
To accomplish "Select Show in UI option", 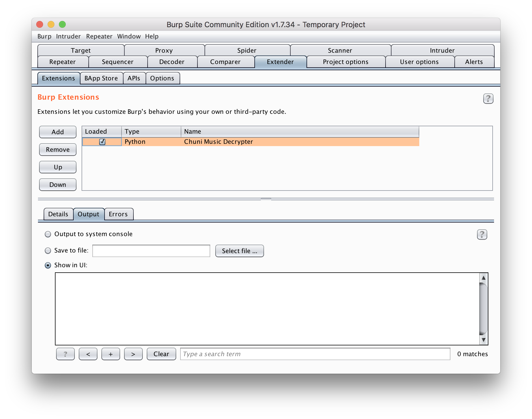I will click(x=48, y=265).
